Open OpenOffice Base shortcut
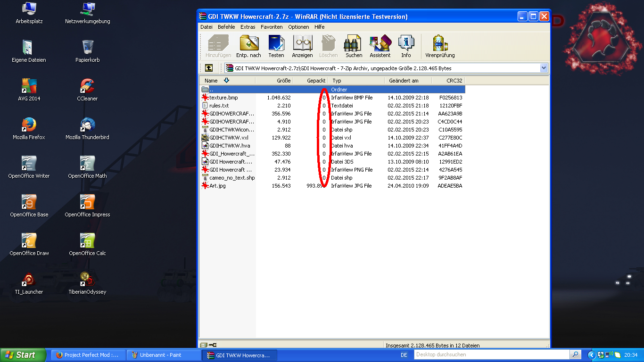This screenshot has height=362, width=644. point(29,206)
